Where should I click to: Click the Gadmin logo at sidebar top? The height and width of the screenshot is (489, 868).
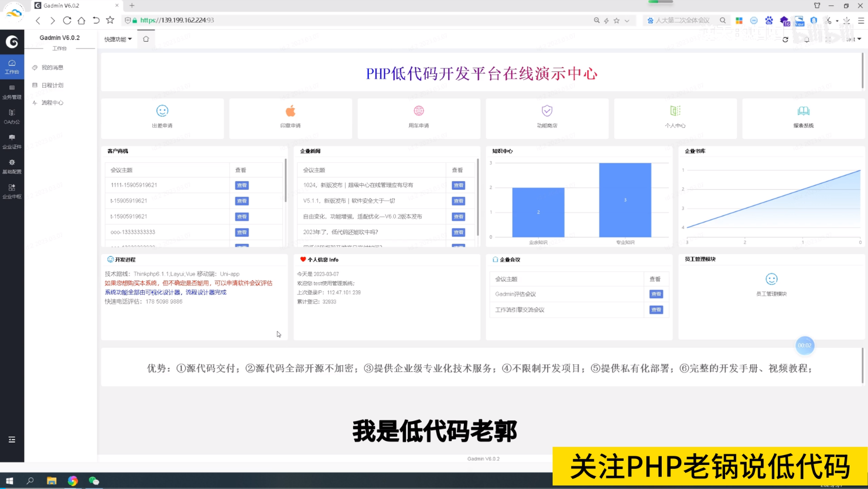(x=12, y=42)
